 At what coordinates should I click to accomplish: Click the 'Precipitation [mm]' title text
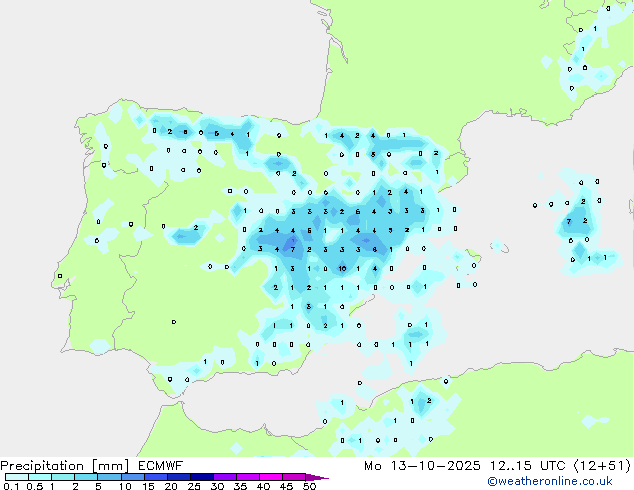[65, 466]
